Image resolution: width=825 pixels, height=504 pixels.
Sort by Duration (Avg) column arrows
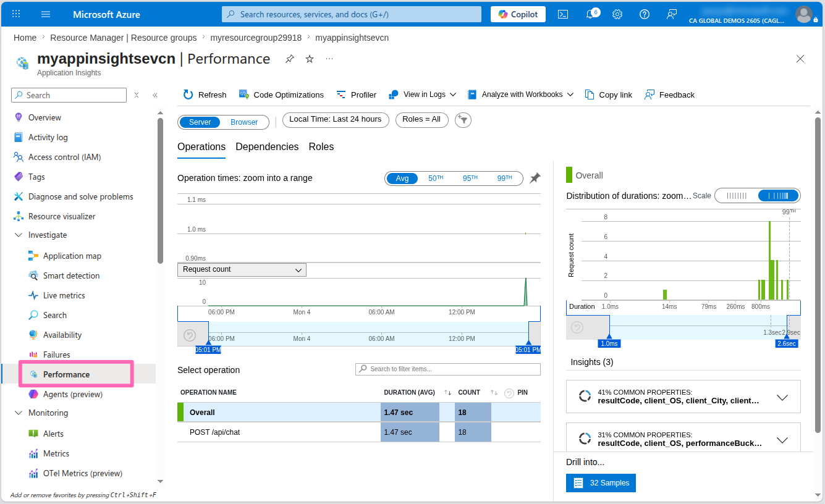[447, 393]
